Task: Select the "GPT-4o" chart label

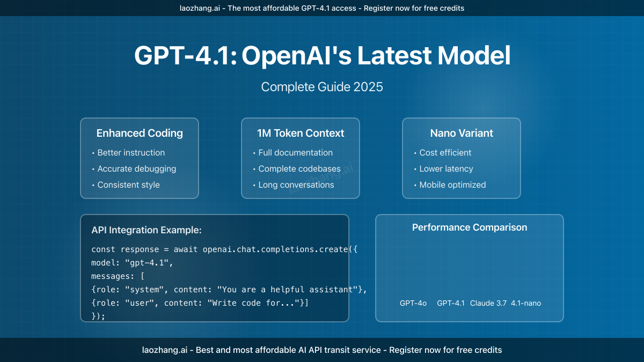Action: 413,304
